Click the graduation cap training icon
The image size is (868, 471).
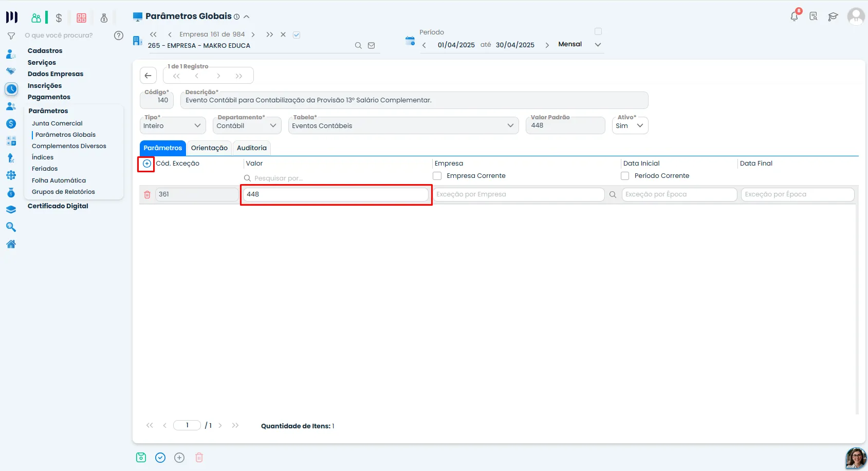[833, 16]
